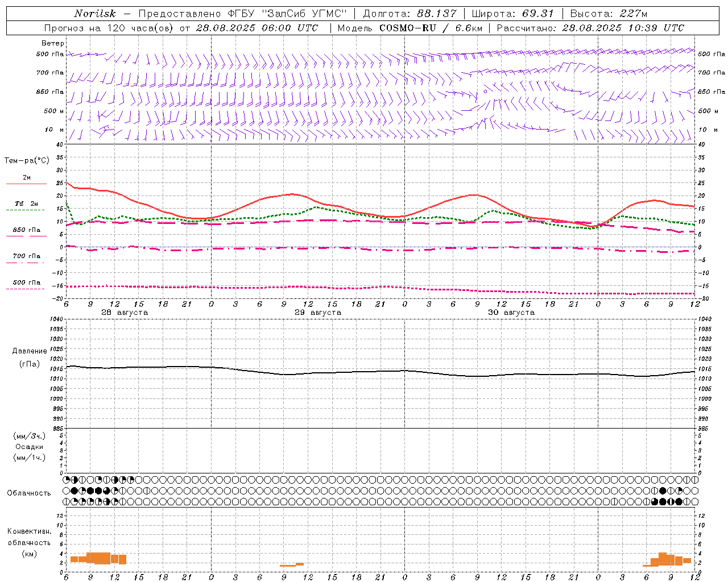The image size is (728, 582).
Task: Select the Давление pressure panel label
Action: point(30,351)
